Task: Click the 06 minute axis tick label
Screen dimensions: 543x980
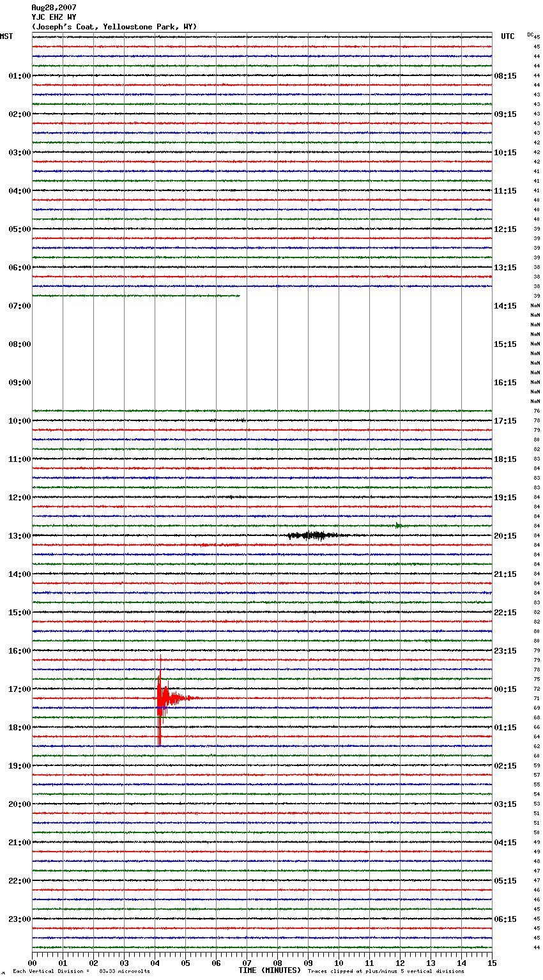Action: click(216, 963)
